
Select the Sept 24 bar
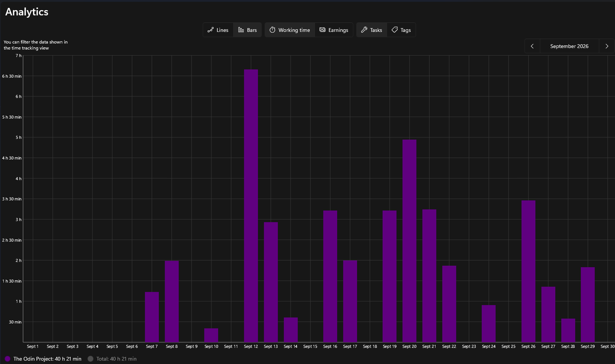click(x=488, y=323)
